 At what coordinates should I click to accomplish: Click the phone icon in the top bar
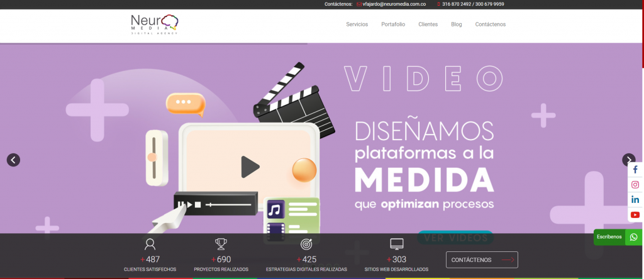(438, 4)
